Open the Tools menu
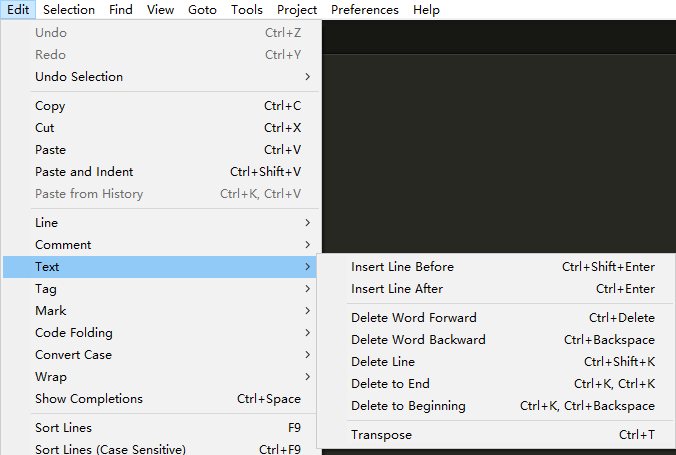The width and height of the screenshot is (676, 455). pyautogui.click(x=247, y=9)
